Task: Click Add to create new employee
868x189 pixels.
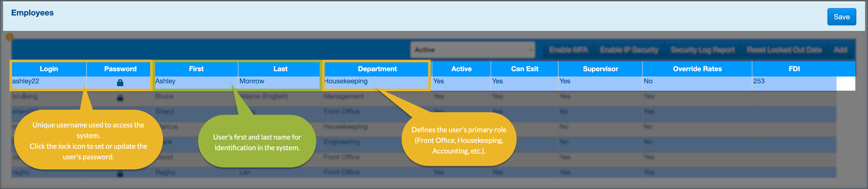Action: point(840,50)
